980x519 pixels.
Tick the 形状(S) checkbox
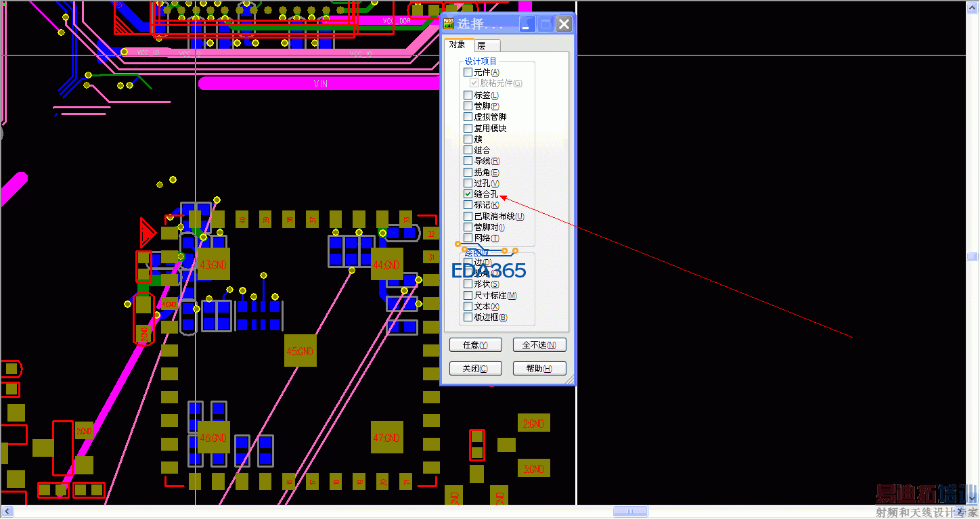point(468,284)
